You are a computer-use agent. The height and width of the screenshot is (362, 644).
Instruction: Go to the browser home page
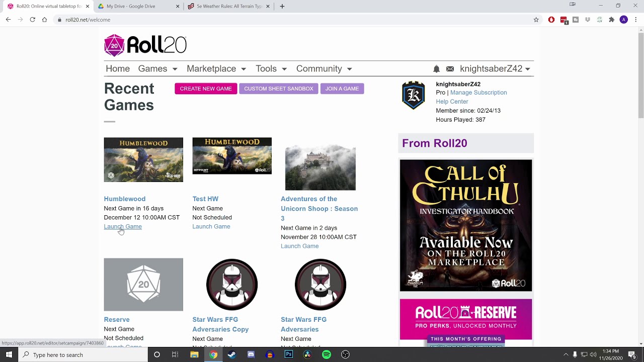pos(44,20)
